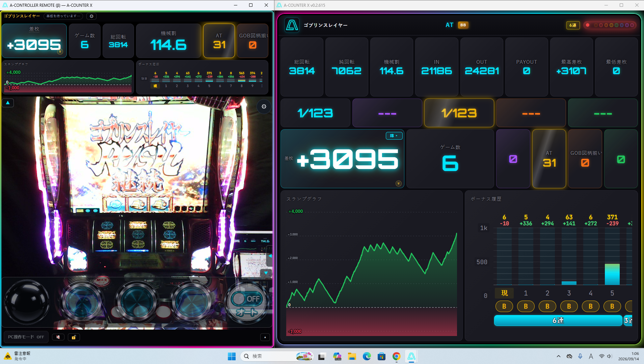Viewport: 644px width, 364px height.
Task: Click the yen coin on A-Counter X 差枚 card
Action: (399, 184)
